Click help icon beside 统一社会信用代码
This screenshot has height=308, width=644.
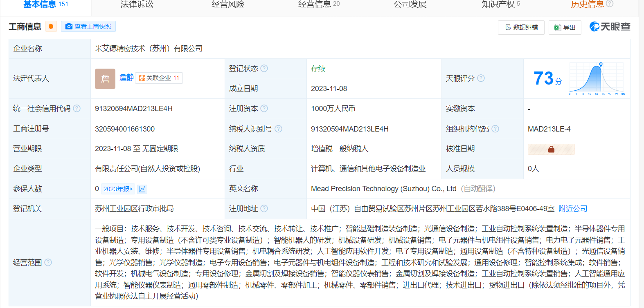coord(77,109)
